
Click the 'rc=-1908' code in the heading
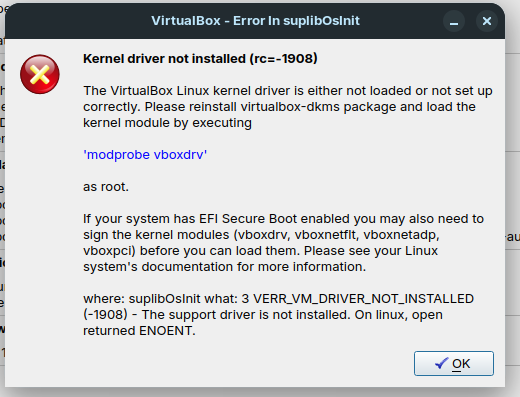pos(283,59)
